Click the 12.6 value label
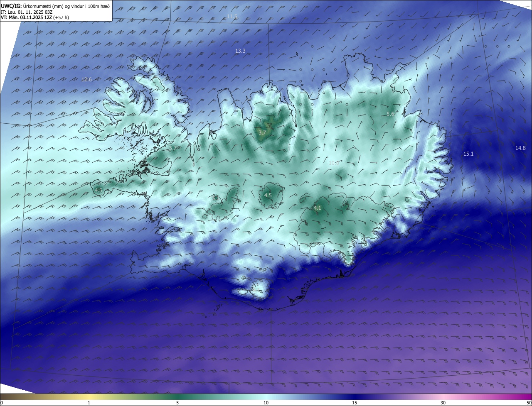Screen dimensions: 532x406 [x=86, y=79]
